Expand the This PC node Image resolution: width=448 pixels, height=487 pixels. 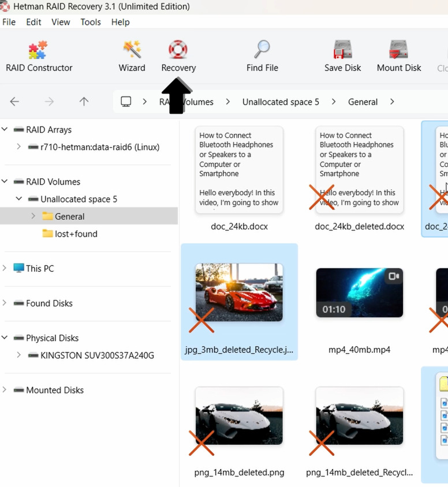[x=5, y=268]
